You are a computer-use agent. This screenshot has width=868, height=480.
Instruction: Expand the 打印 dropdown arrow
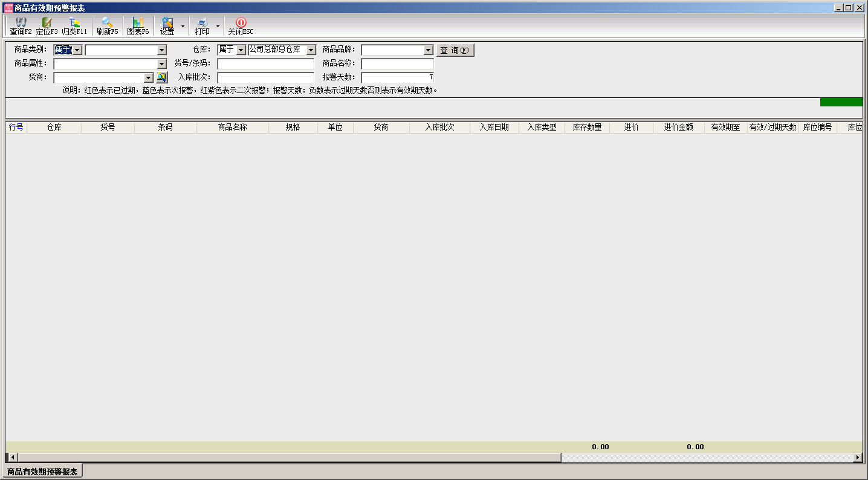coord(218,26)
